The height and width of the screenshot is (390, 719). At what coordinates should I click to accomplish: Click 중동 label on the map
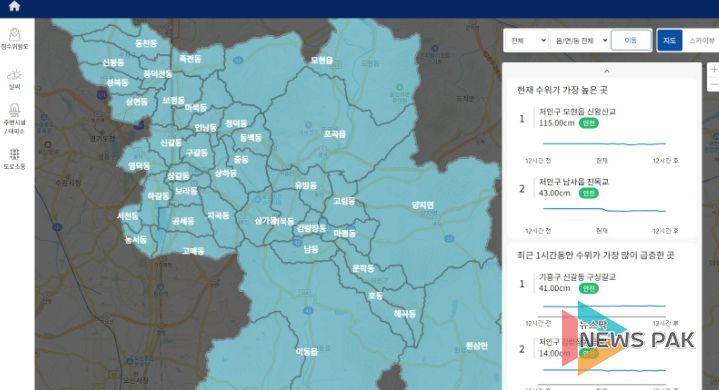click(x=241, y=159)
